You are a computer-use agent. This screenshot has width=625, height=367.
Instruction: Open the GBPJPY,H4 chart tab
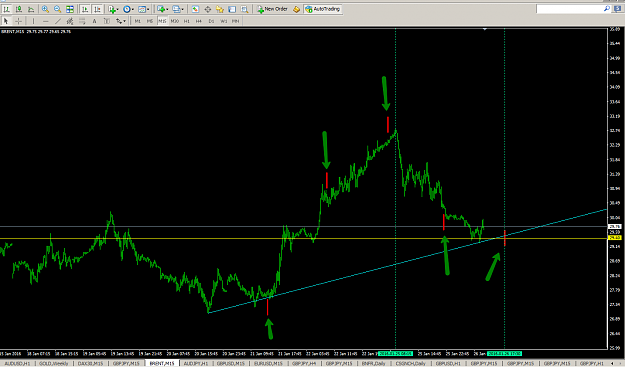click(x=304, y=363)
